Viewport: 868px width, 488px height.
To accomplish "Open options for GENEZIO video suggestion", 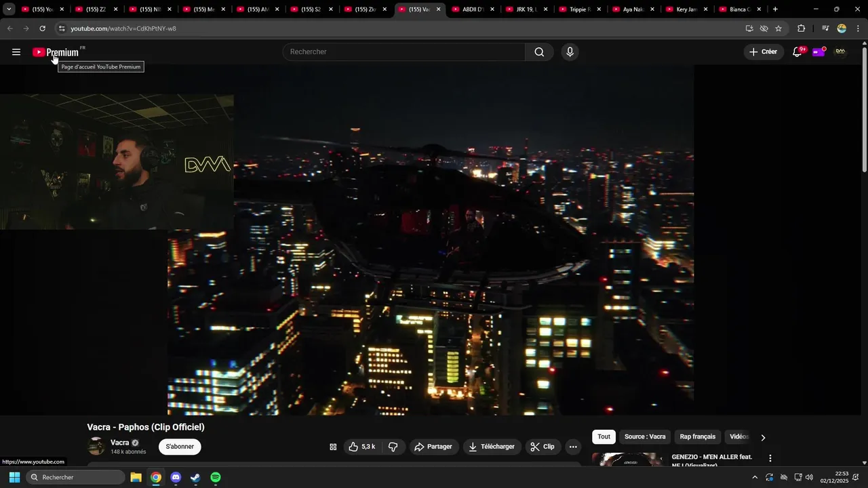I will click(770, 459).
